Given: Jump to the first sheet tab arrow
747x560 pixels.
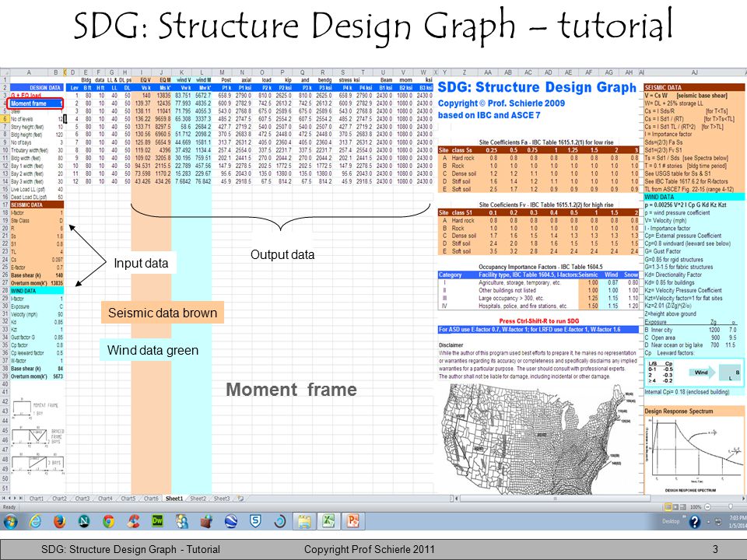Looking at the screenshot, I should [x=4, y=499].
